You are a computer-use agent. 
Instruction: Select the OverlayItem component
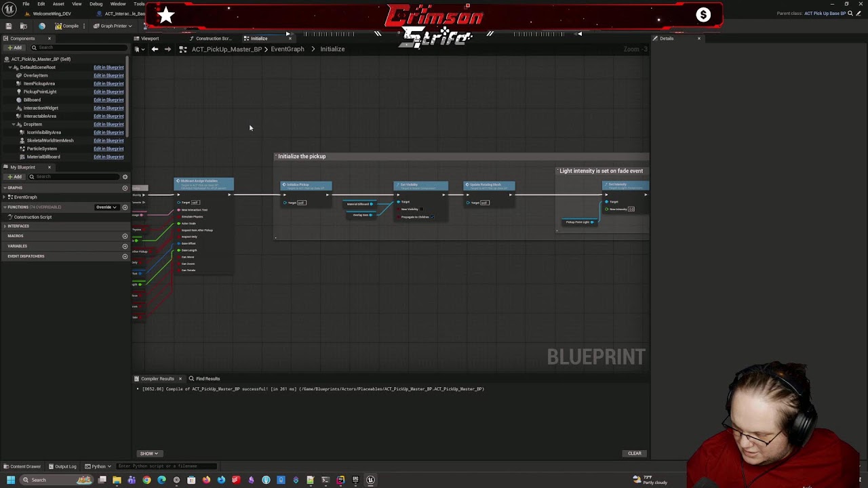click(x=36, y=75)
